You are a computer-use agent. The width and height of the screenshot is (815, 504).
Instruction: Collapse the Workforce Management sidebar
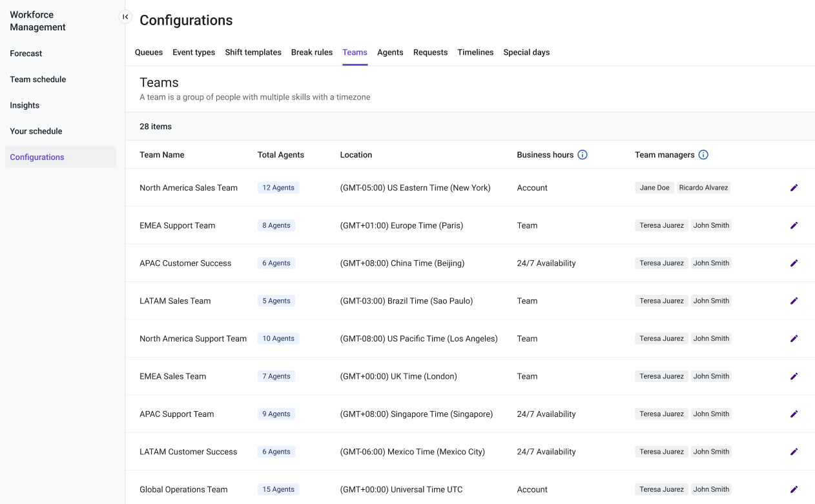pos(125,17)
